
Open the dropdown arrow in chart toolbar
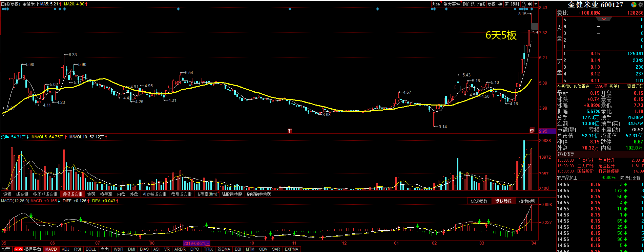[x=536, y=4]
